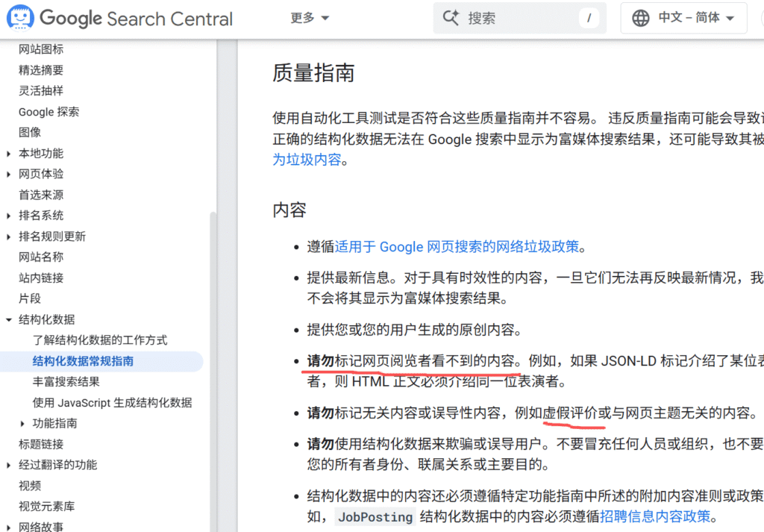
Task: Click the 质量指南 heading
Action: (x=313, y=73)
